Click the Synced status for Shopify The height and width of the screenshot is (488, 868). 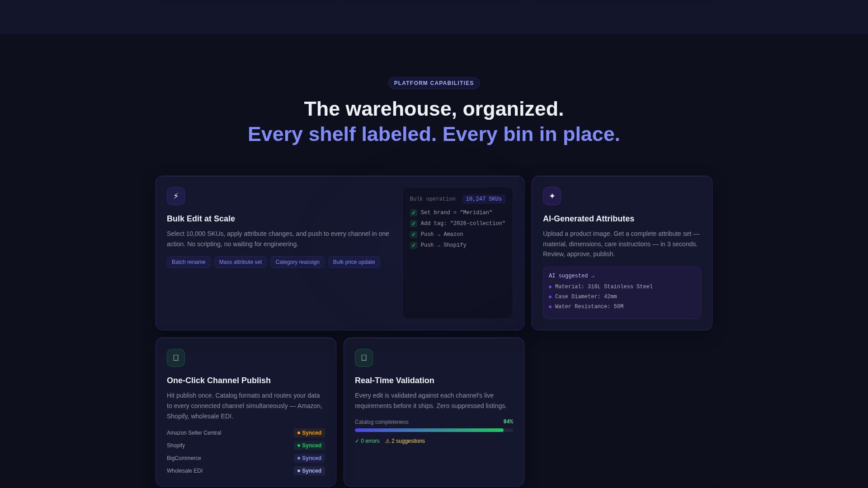coord(309,446)
